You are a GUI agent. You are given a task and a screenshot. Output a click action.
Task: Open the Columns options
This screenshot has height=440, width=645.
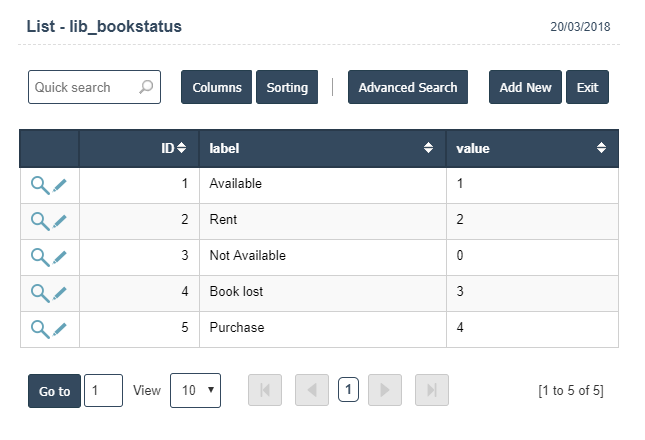coord(216,87)
